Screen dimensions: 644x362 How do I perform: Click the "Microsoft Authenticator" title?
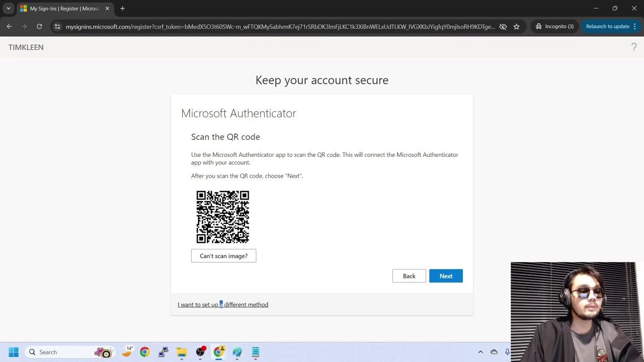[x=238, y=113]
